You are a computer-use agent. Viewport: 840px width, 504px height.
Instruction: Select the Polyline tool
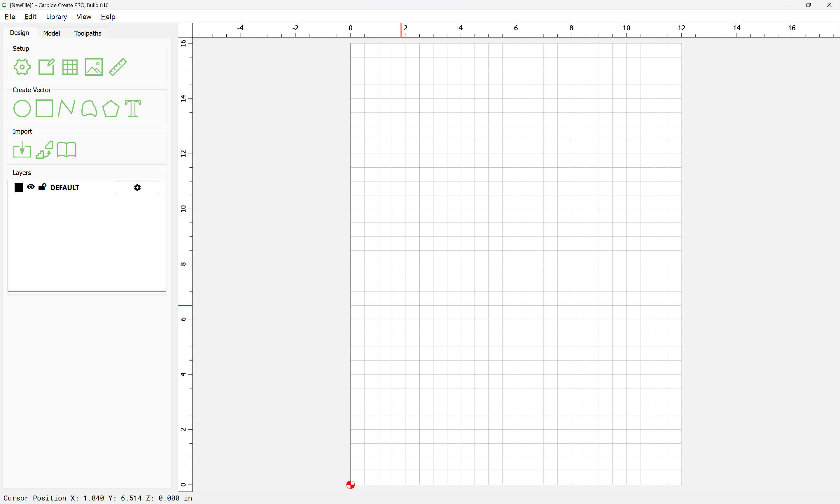(x=66, y=108)
